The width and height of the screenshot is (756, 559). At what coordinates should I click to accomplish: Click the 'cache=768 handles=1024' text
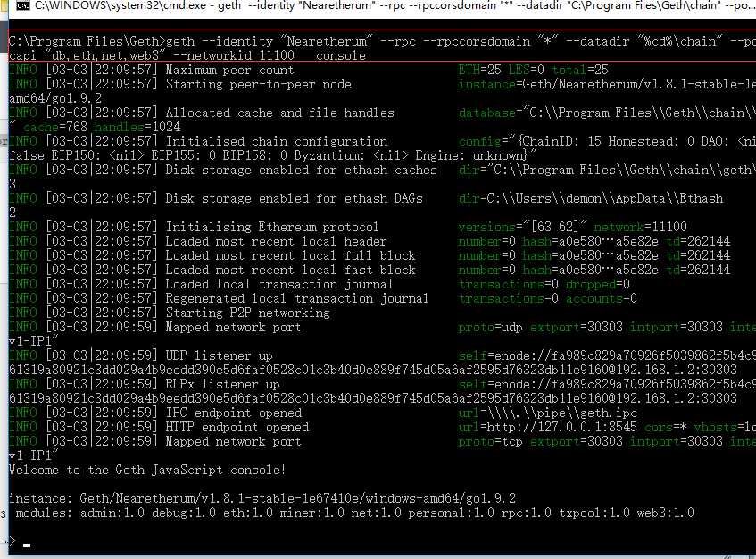[x=102, y=127]
